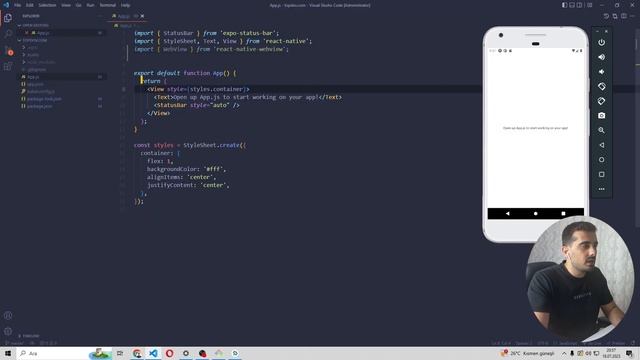Viewport: 640px width, 360px height.
Task: Expand the node_modules folder in Explorer
Action: (x=39, y=62)
